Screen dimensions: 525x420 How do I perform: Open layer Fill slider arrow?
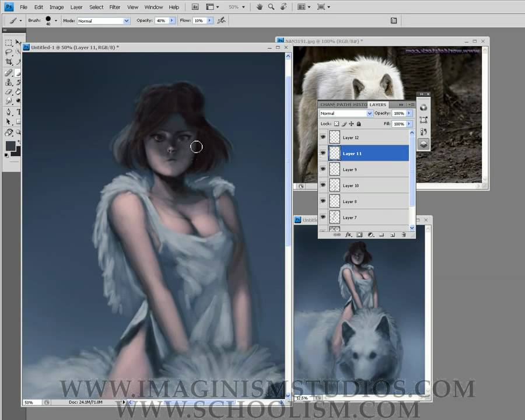tap(409, 124)
